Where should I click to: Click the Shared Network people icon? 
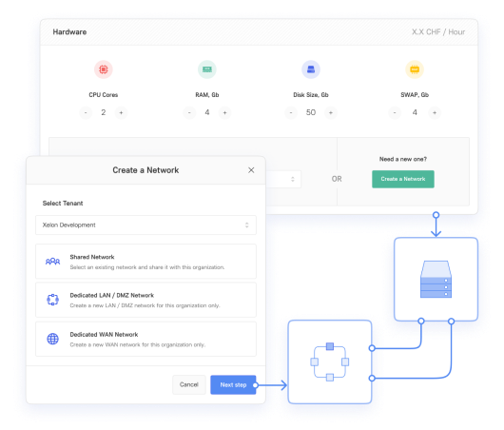52,262
